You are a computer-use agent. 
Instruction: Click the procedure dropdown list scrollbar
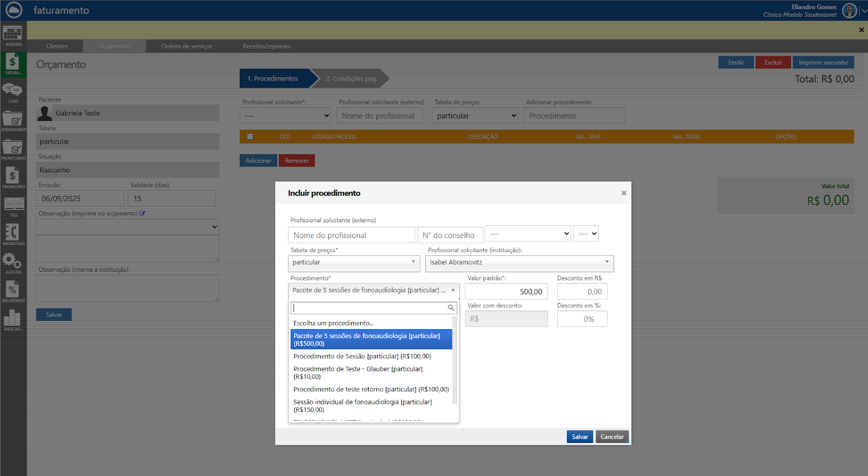pos(455,361)
